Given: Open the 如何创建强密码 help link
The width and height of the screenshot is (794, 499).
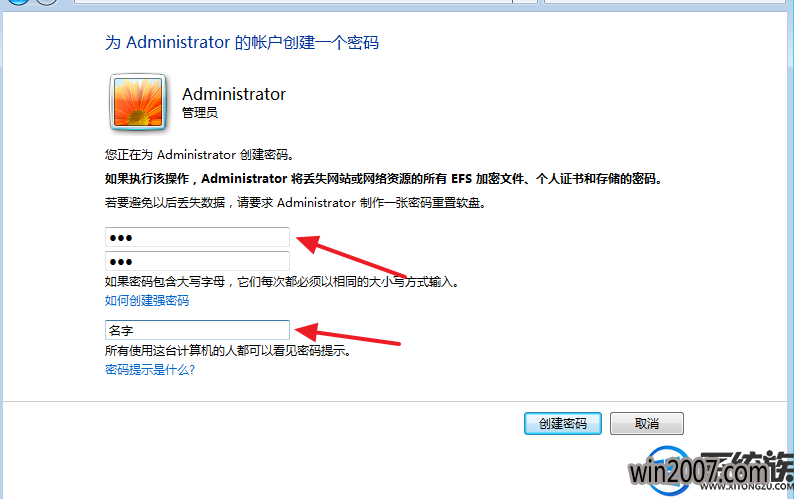Looking at the screenshot, I should click(x=147, y=300).
